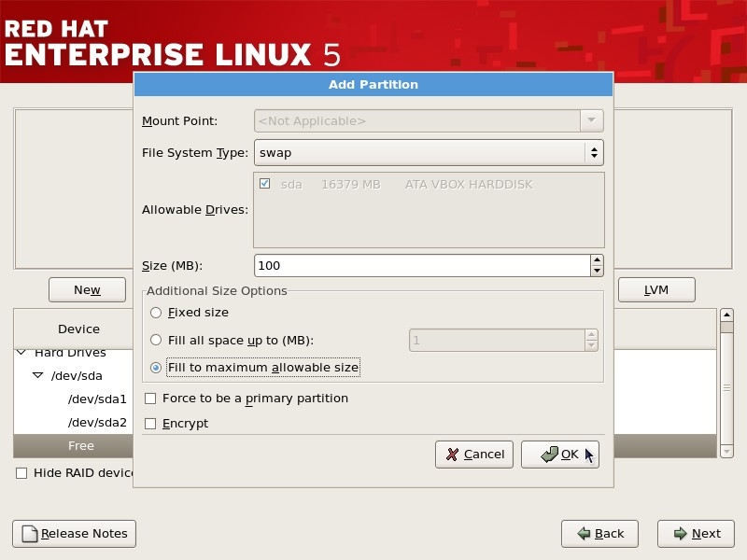Click the Fill all space up to value field

coord(497,340)
